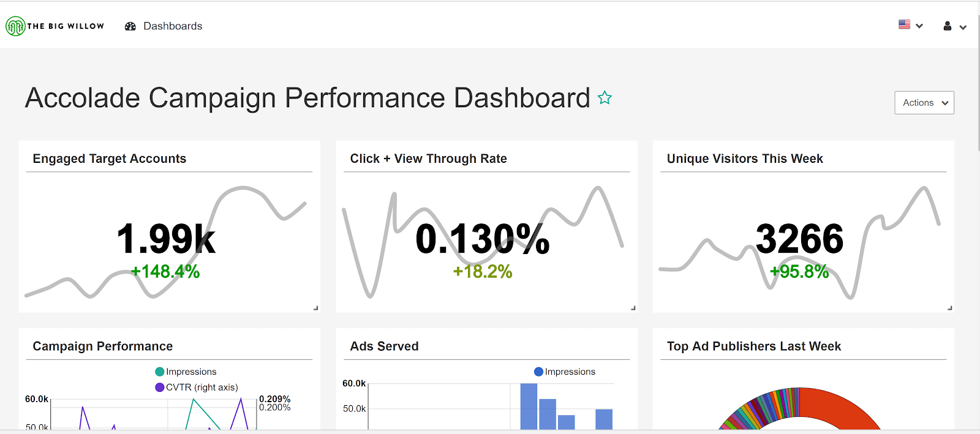Click resize handle on Unique Visitors This Week
The width and height of the screenshot is (980, 434).
pyautogui.click(x=950, y=308)
